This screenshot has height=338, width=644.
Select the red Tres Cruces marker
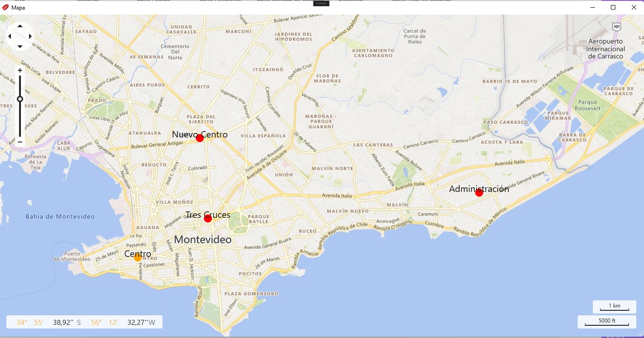pos(208,218)
